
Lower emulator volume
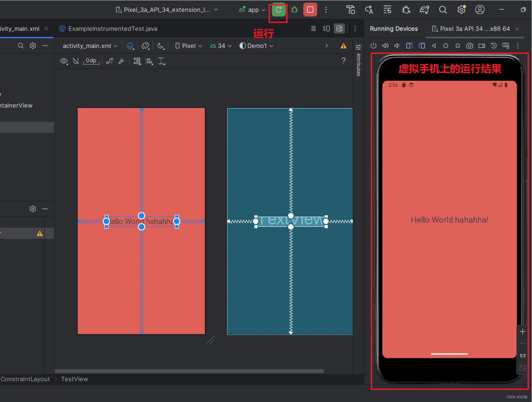click(x=397, y=46)
